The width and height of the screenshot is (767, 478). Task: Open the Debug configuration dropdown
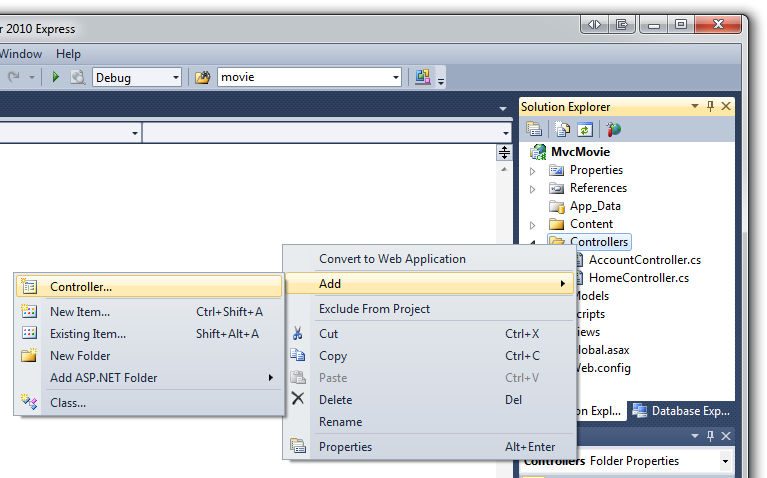coord(176,77)
